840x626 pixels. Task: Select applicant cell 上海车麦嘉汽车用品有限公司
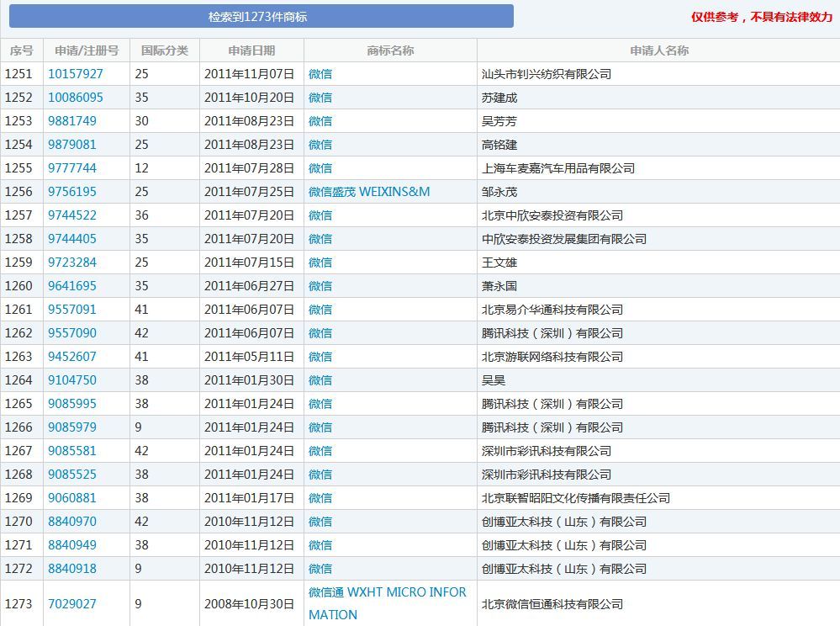(558, 168)
